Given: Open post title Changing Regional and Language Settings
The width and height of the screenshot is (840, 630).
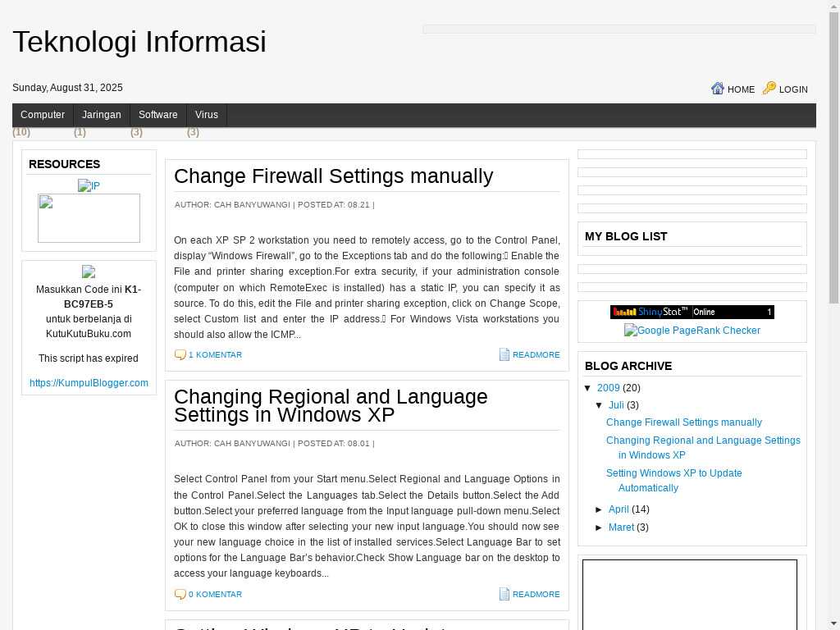Looking at the screenshot, I should click(x=331, y=405).
